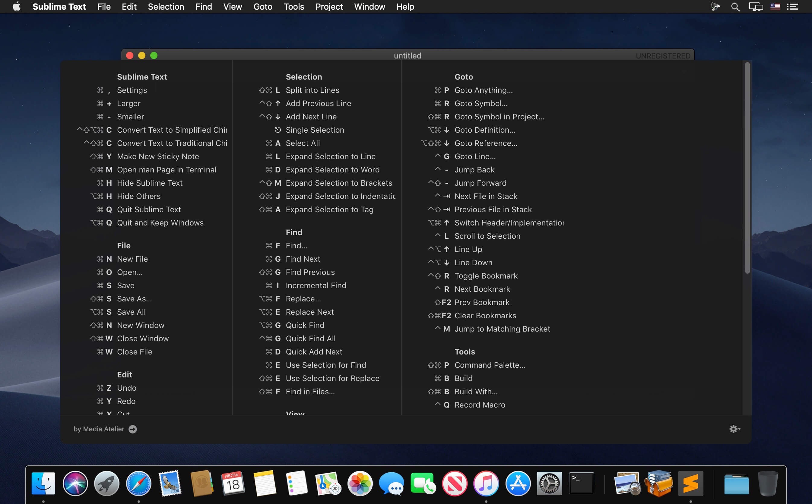Viewport: 812px width, 504px height.
Task: Open iTunes music icon in Dock
Action: coord(486,483)
